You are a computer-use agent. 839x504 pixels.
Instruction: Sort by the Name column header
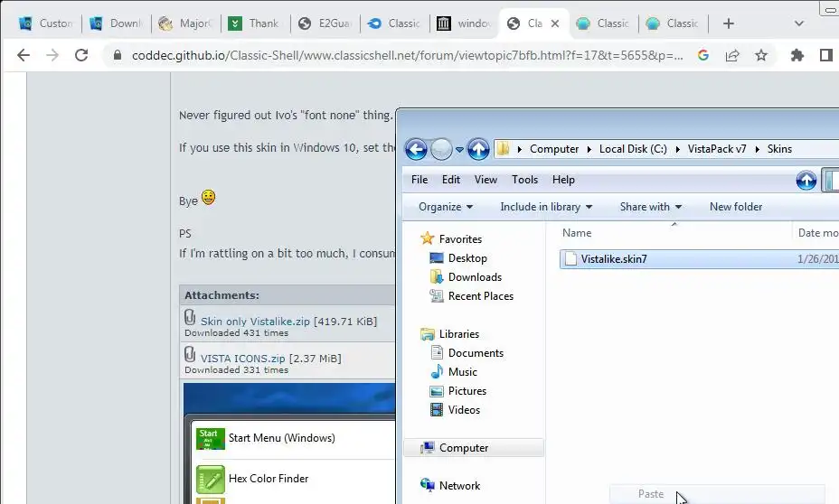coord(577,233)
